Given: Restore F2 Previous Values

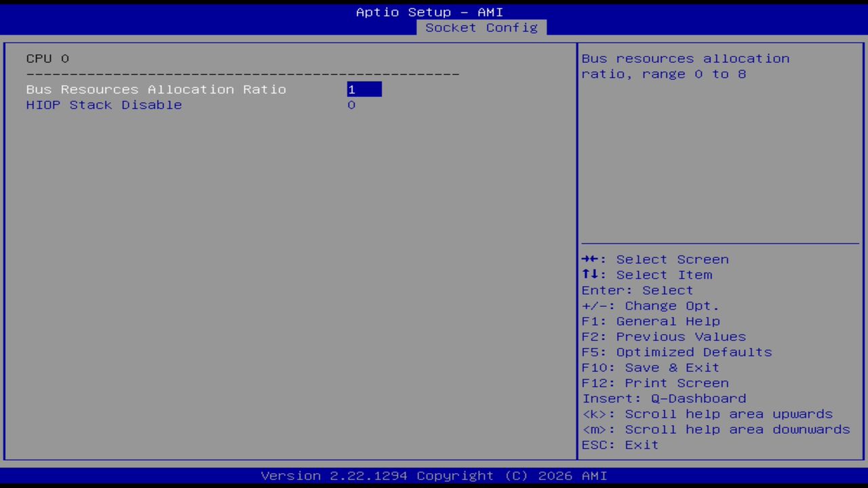Looking at the screenshot, I should click(x=663, y=336).
